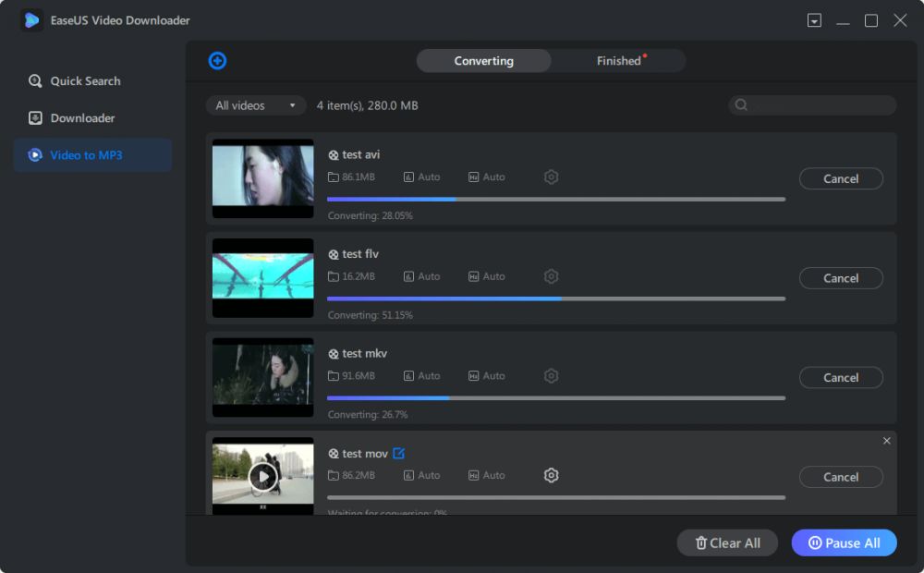Cancel the test mkv conversion
Viewport: 924px width, 573px height.
(841, 377)
